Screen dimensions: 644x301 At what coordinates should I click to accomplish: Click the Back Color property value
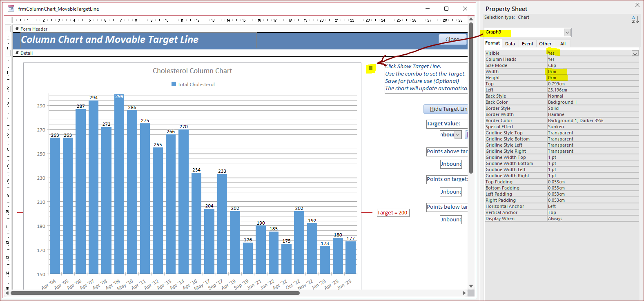(x=593, y=102)
